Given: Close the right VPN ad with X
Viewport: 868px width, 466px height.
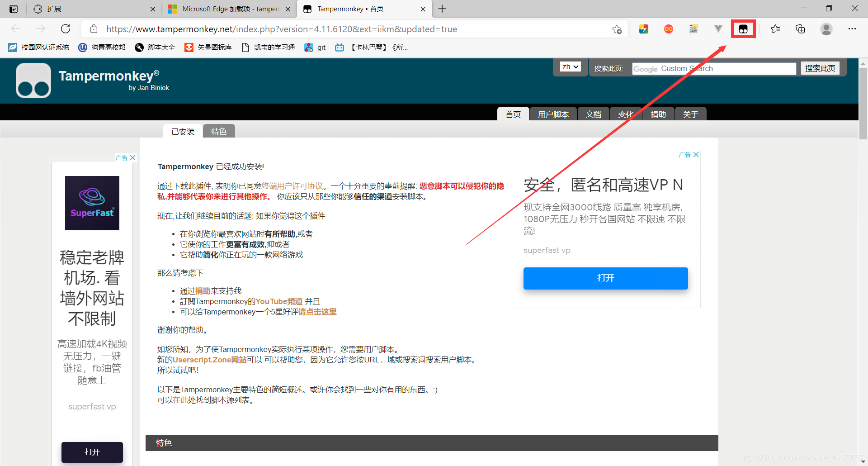Looking at the screenshot, I should pos(696,155).
